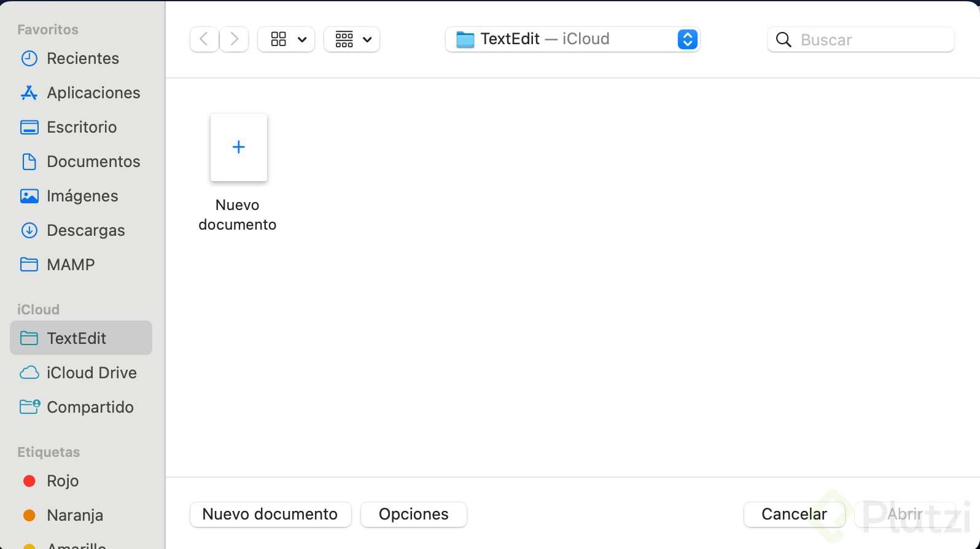Select TextEdit under iCloud in the sidebar
Screen dimensions: 980x549
tap(81, 338)
